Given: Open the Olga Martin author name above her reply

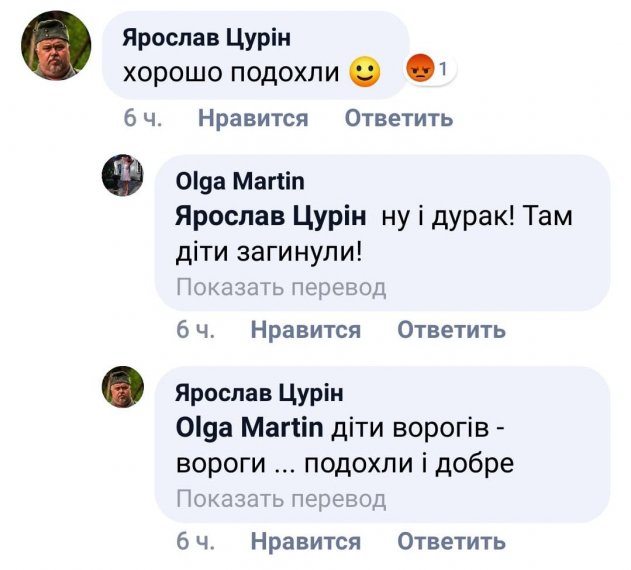Looking at the screenshot, I should pos(240,182).
